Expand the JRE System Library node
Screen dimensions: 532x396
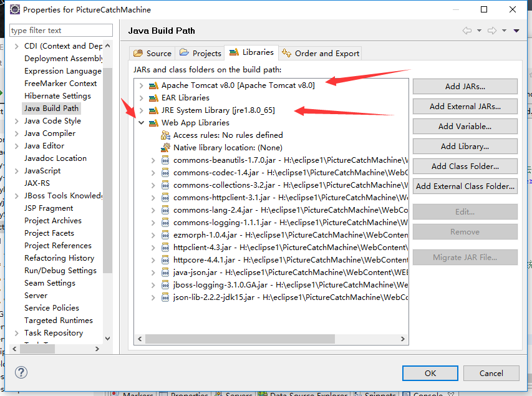[x=141, y=110]
